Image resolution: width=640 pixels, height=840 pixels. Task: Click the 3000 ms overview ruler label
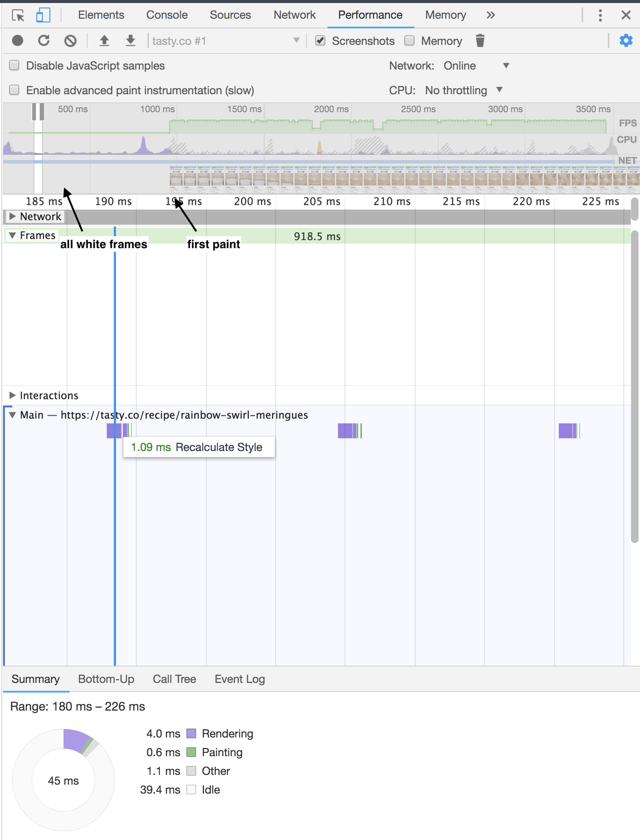pos(505,109)
